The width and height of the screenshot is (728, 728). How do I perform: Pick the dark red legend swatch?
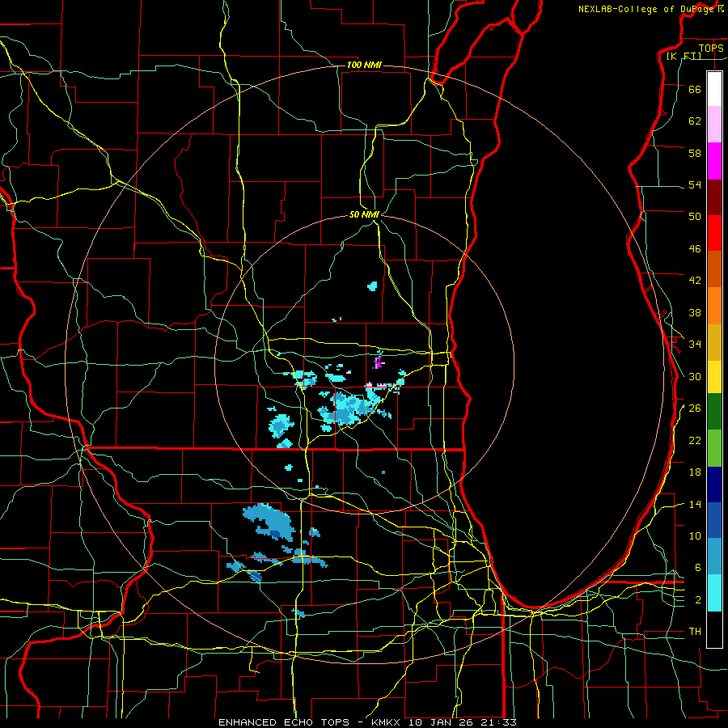(714, 197)
